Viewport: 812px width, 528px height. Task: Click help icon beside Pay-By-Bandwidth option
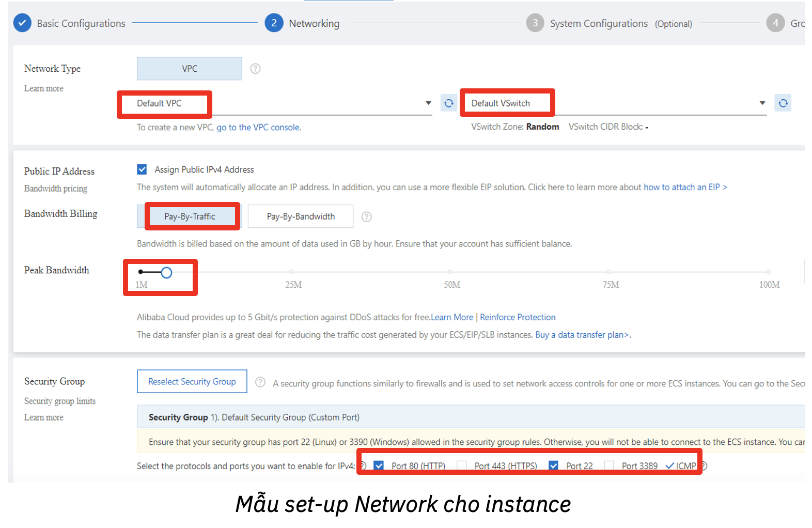366,217
